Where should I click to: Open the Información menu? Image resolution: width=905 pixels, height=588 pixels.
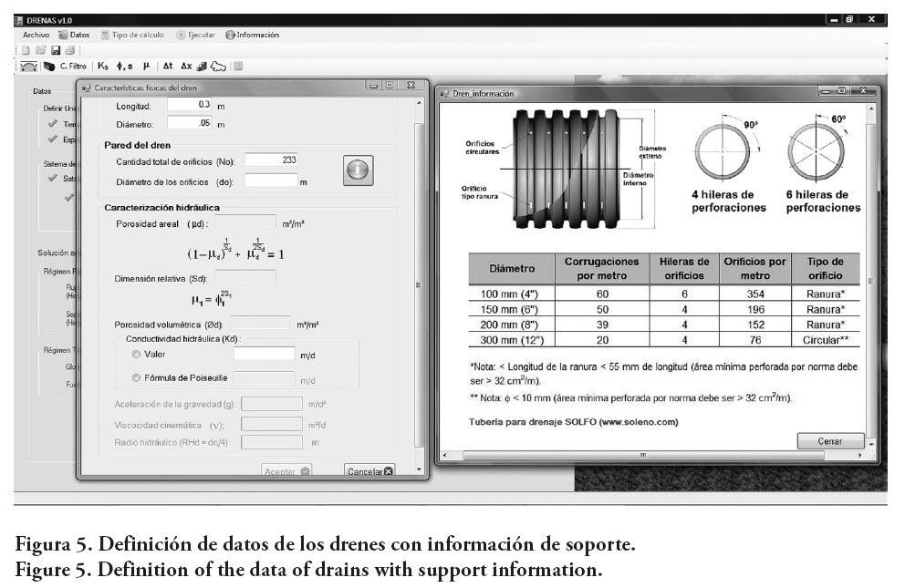(x=253, y=35)
